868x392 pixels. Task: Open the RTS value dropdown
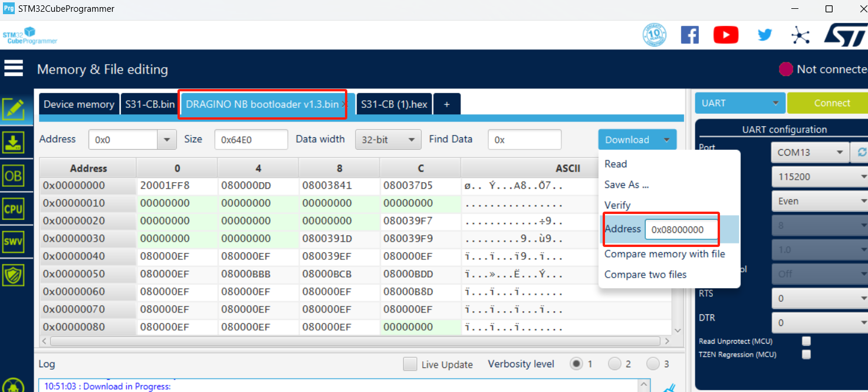pos(819,298)
